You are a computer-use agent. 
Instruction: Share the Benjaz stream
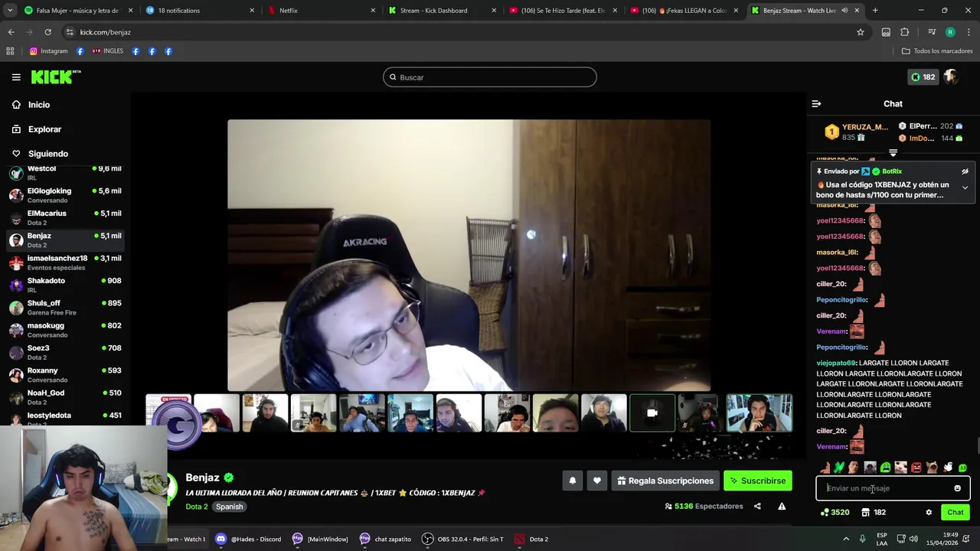[x=757, y=507]
